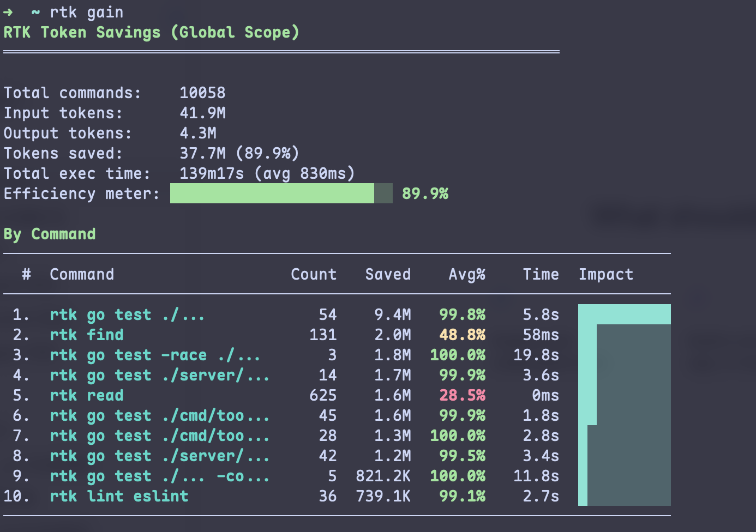The image size is (756, 532).
Task: Click the 'rtk lint eslint' command
Action: pos(119,496)
